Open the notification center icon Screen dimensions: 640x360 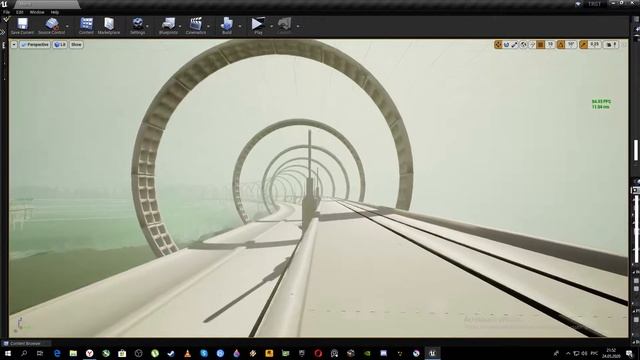click(x=630, y=353)
